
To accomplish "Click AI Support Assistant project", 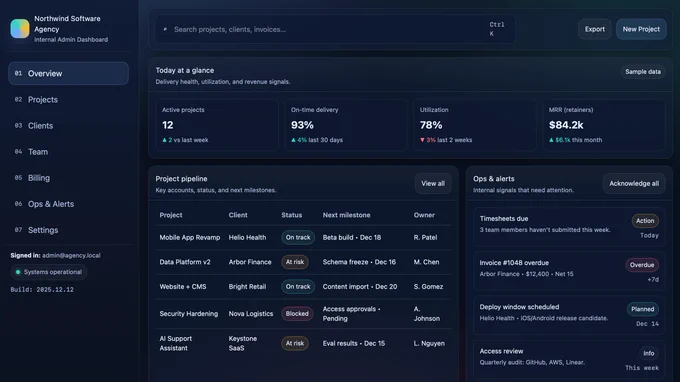I will coord(175,343).
